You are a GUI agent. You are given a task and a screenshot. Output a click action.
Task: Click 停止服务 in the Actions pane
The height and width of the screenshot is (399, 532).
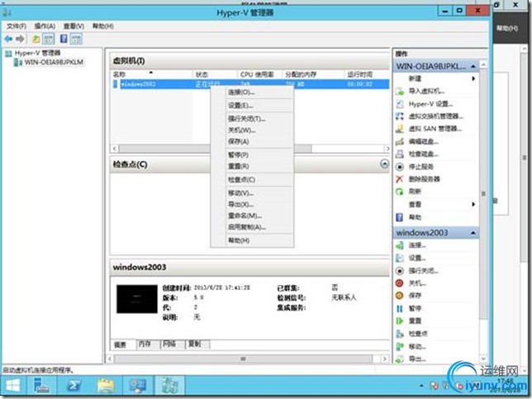click(x=421, y=167)
